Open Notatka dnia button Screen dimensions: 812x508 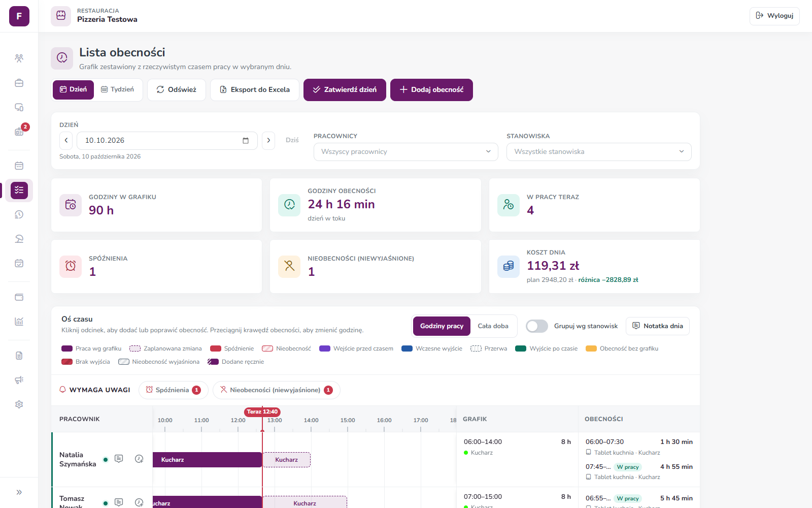pyautogui.click(x=658, y=326)
